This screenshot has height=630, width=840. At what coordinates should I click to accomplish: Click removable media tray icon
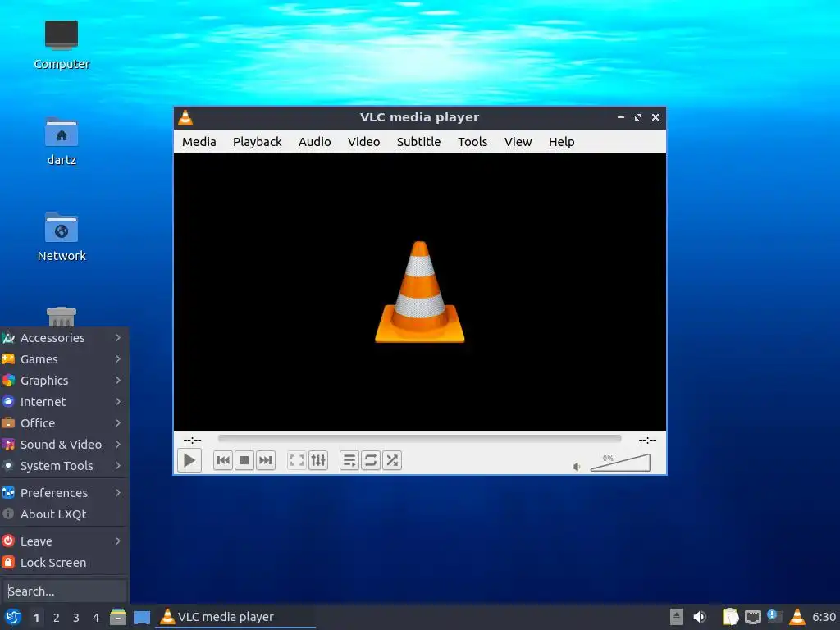click(x=677, y=617)
